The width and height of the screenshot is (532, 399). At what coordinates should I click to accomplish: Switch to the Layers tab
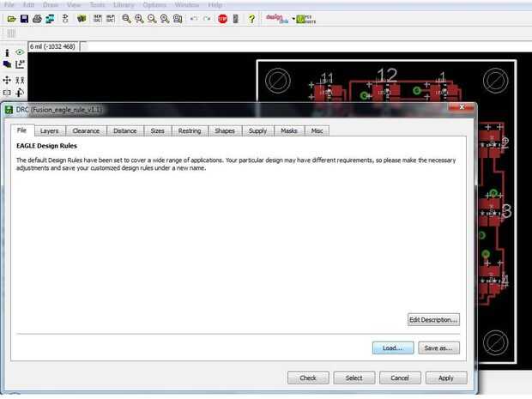[x=50, y=131]
